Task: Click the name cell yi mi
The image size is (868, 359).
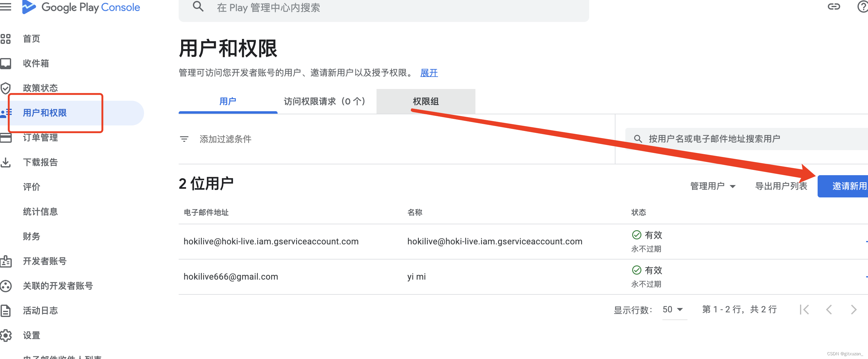Action: tap(416, 277)
